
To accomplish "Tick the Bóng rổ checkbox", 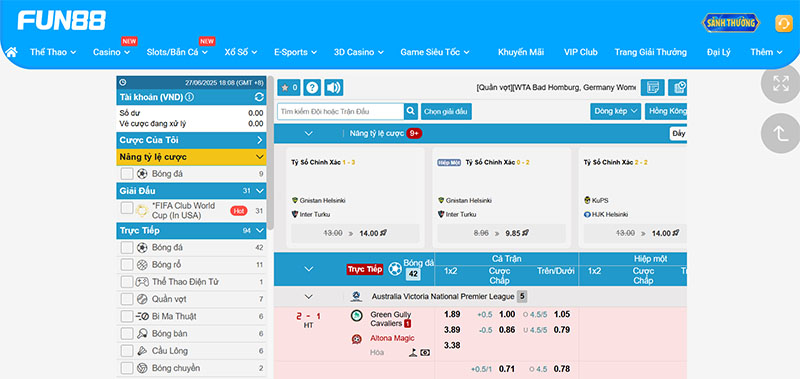I will (127, 265).
